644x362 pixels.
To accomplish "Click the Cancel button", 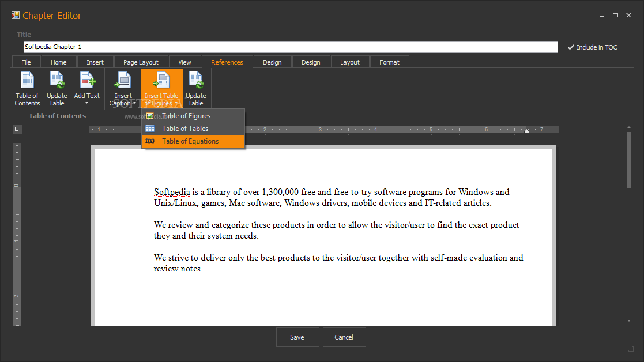I will [344, 337].
